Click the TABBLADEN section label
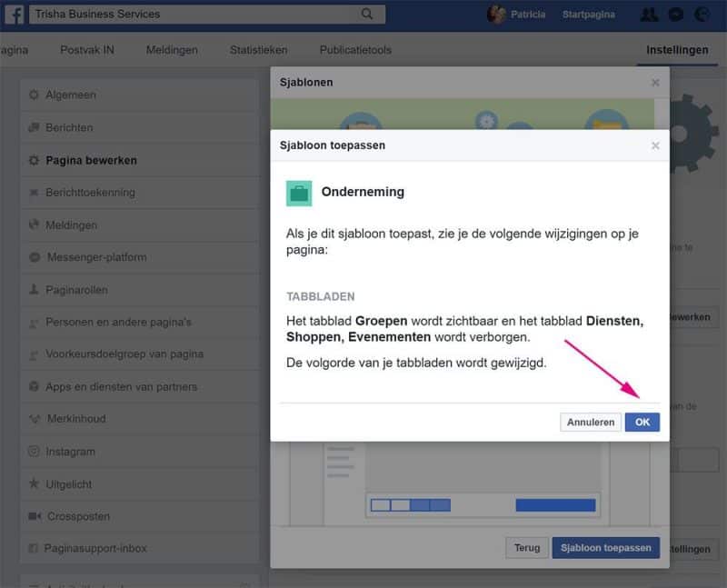Viewport: 727px width, 588px height. click(321, 296)
